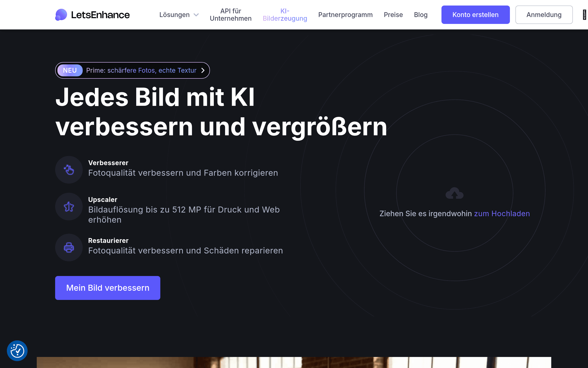588x368 pixels.
Task: Click 'Fotoqualität verbessern und Schäden reparieren' text
Action: click(x=186, y=251)
